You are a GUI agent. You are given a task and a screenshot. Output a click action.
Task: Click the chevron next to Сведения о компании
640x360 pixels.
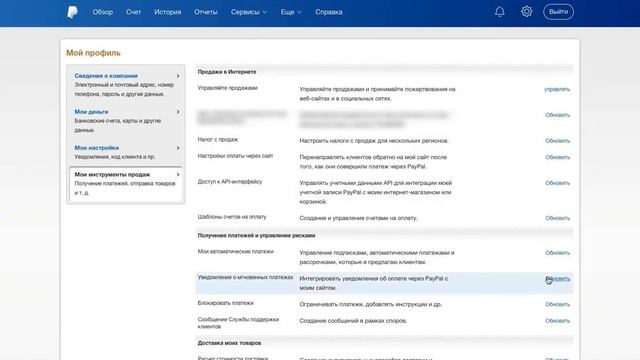(x=178, y=76)
